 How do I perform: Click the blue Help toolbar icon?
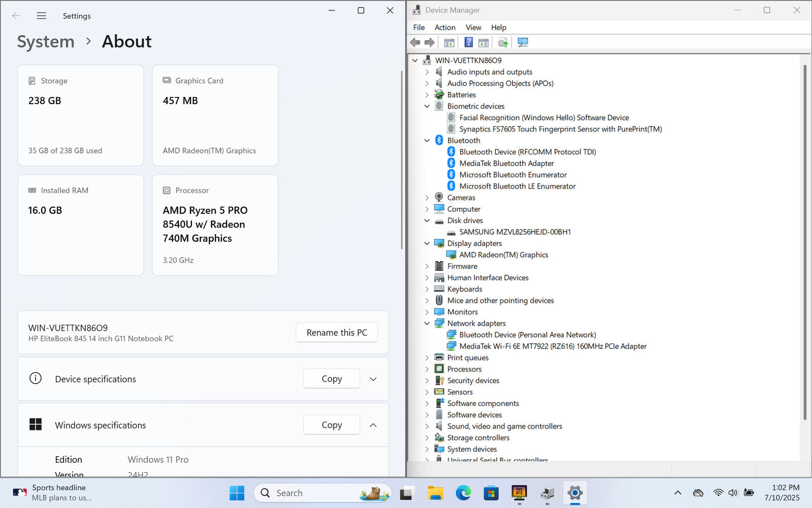pos(468,42)
